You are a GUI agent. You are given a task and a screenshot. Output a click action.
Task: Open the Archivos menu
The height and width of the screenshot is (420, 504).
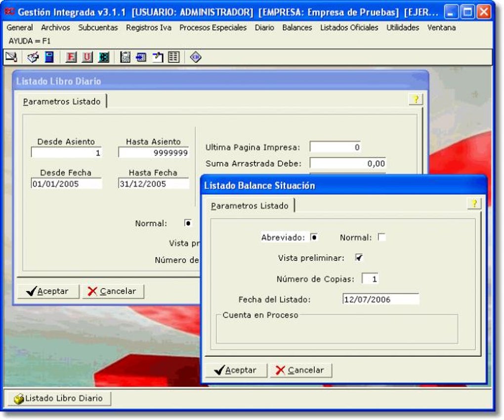point(55,28)
